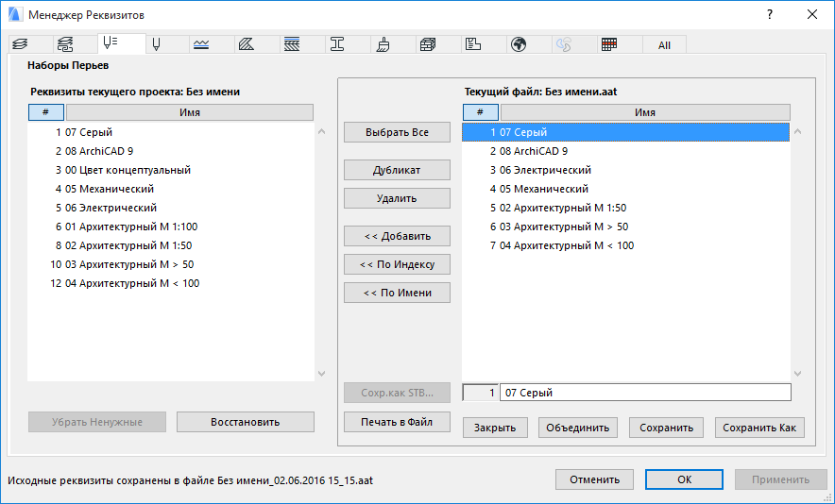Click the Сохранить button
The height and width of the screenshot is (504, 835).
(x=666, y=428)
